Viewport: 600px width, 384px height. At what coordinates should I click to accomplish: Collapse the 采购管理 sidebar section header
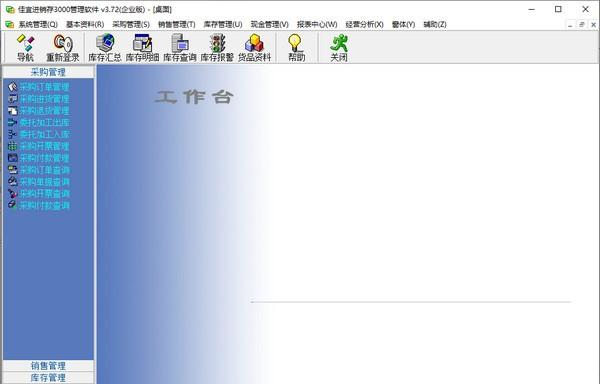coord(48,72)
